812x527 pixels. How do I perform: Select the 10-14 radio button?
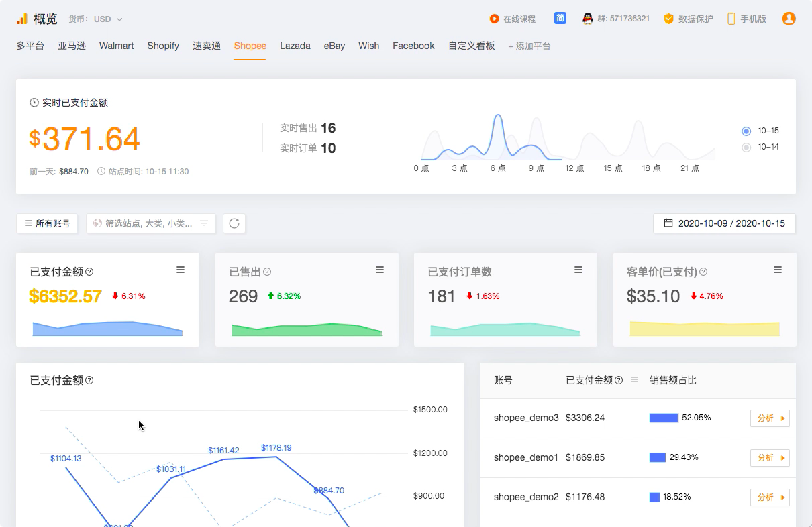tap(746, 147)
